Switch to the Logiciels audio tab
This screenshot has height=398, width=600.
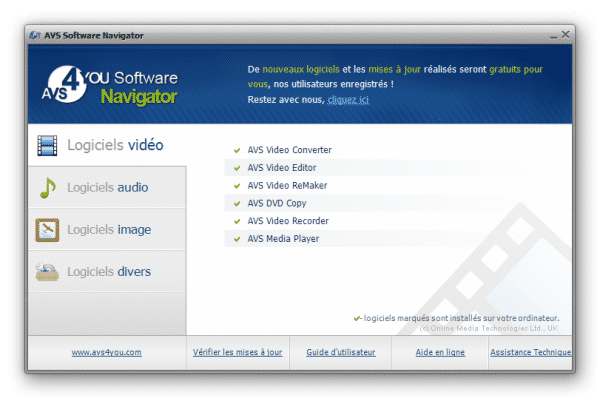pyautogui.click(x=107, y=188)
